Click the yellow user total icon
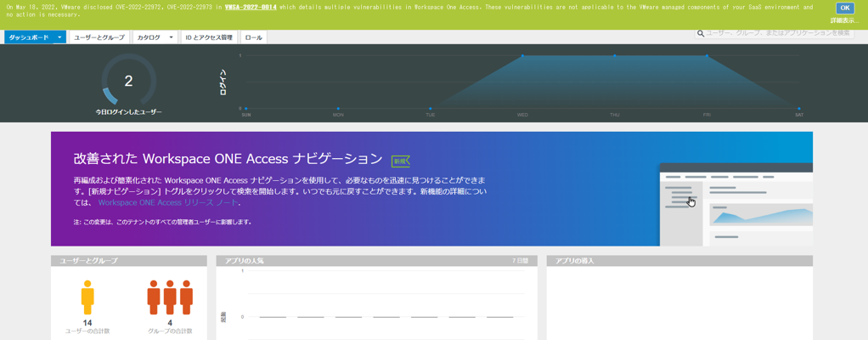868x340 pixels. coord(87,297)
